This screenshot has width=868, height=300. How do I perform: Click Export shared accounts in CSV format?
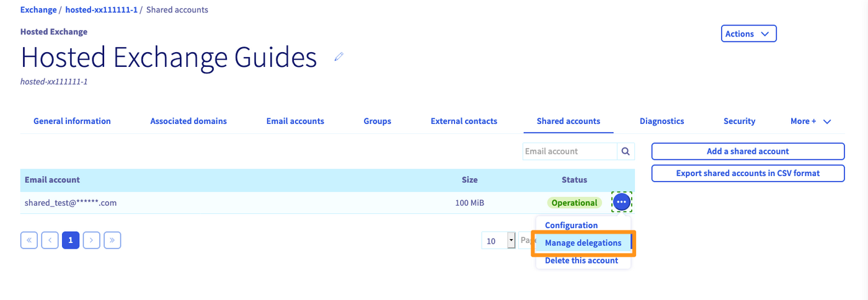pyautogui.click(x=748, y=174)
